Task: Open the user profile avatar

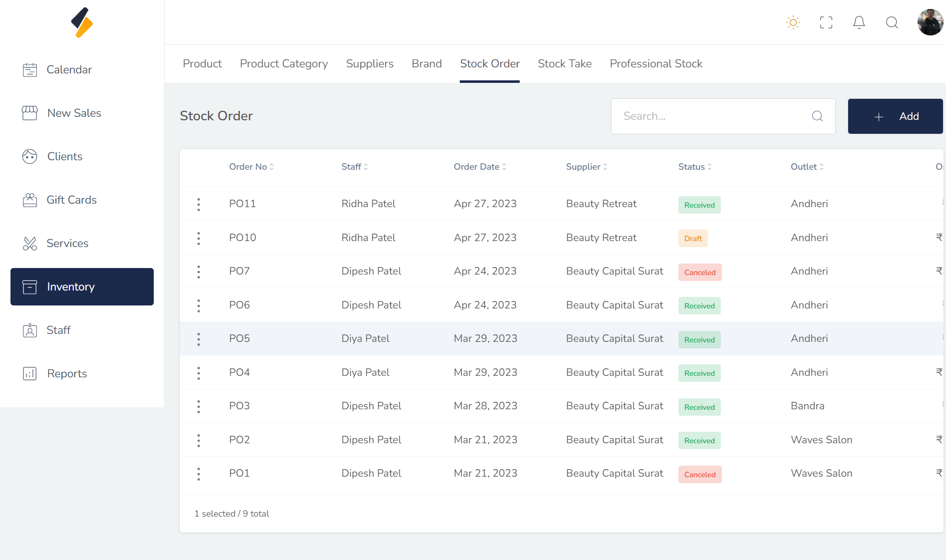Action: tap(930, 22)
